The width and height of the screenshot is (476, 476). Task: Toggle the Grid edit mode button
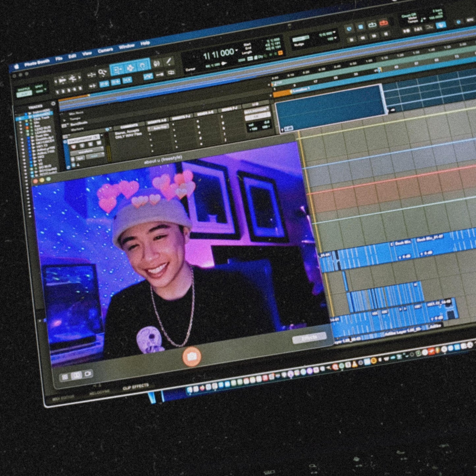coord(39,91)
